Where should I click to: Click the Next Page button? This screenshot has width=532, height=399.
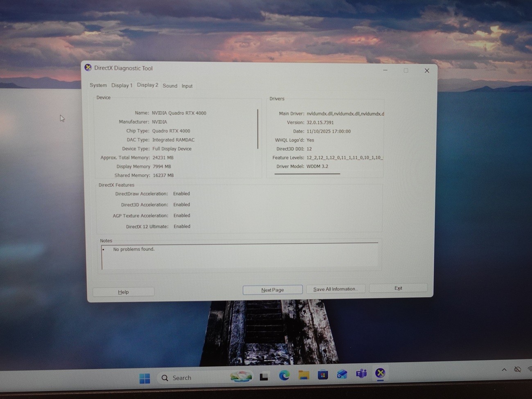(x=273, y=290)
